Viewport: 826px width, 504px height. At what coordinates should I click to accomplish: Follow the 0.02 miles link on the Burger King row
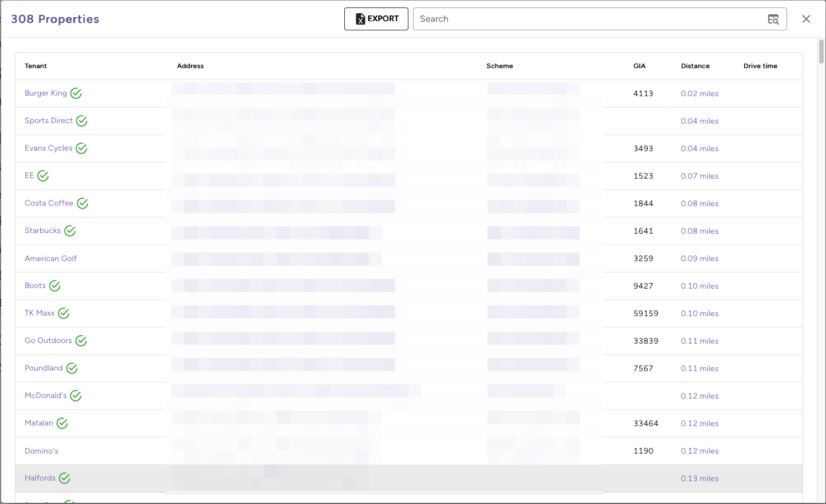coord(699,93)
